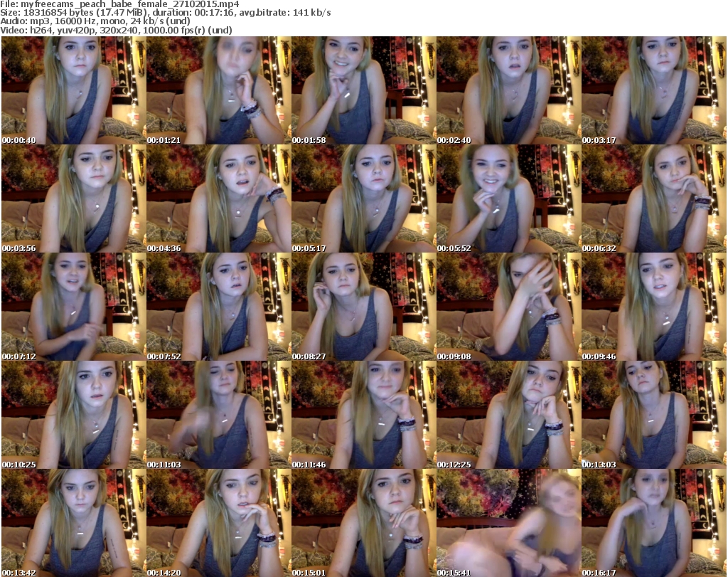728x577 pixels.
Task: Pick the thumbnail frame at 00:09:08
Action: [x=509, y=307]
